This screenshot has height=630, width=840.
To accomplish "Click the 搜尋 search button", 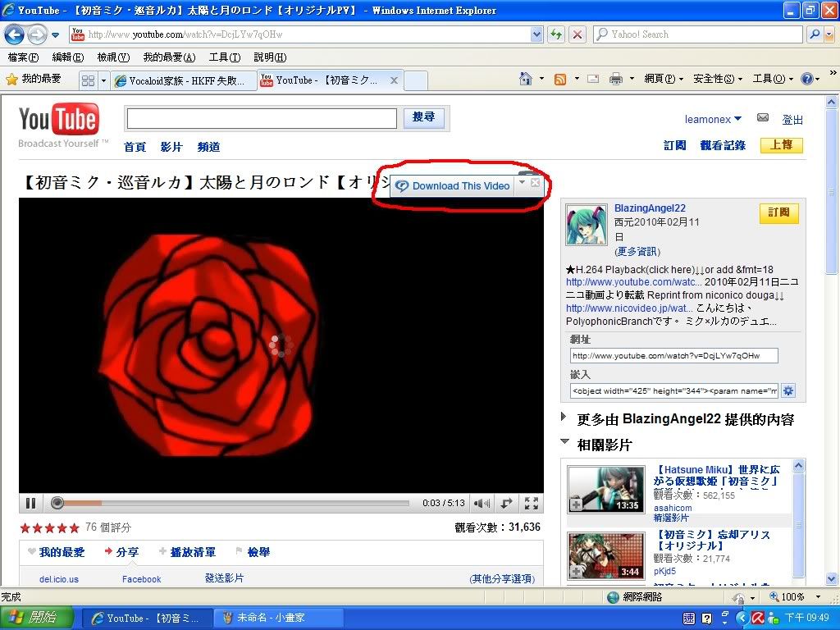I will pos(423,118).
